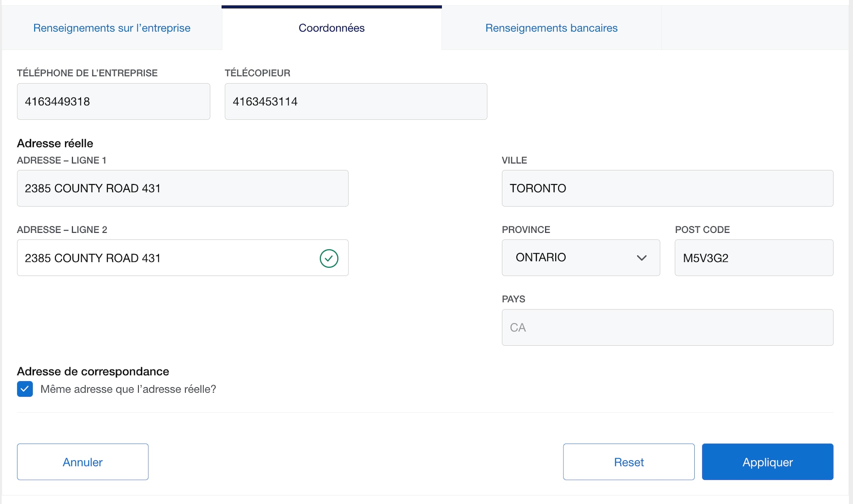Open the Renseignements sur l'entreprise tab
Image resolution: width=853 pixels, height=504 pixels.
click(x=112, y=27)
